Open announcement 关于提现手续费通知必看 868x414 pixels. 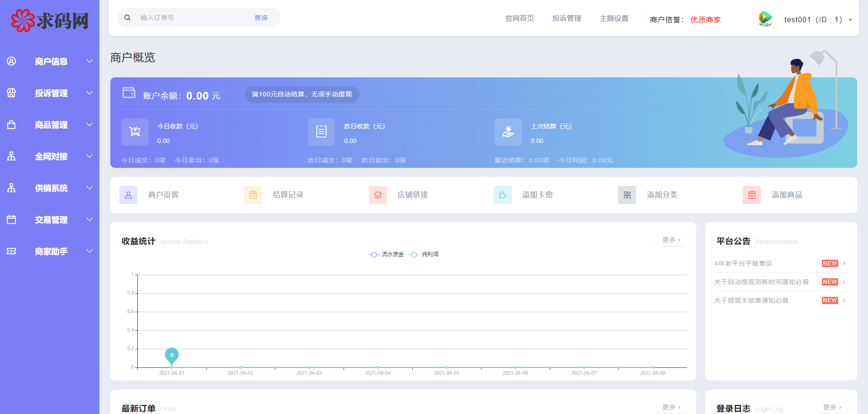click(x=751, y=300)
